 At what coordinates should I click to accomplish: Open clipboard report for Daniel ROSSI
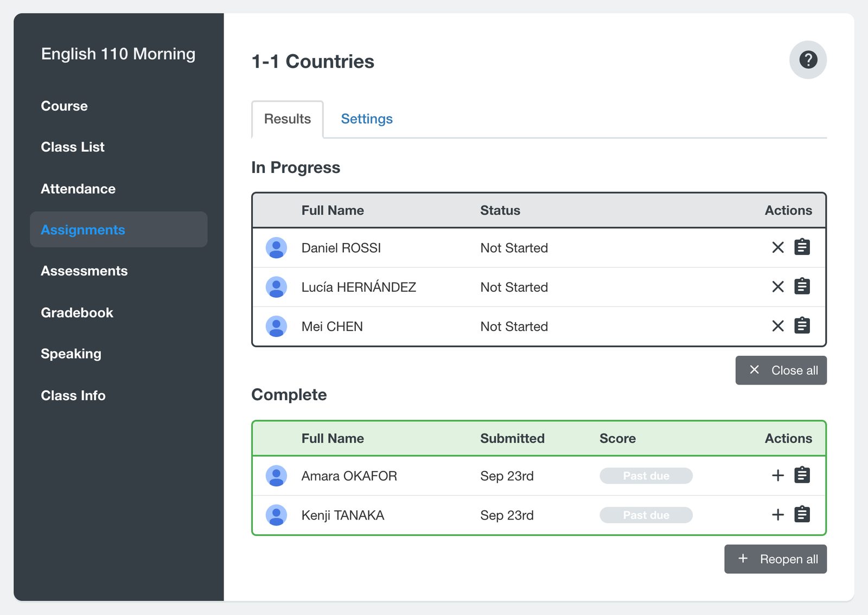pyautogui.click(x=802, y=247)
